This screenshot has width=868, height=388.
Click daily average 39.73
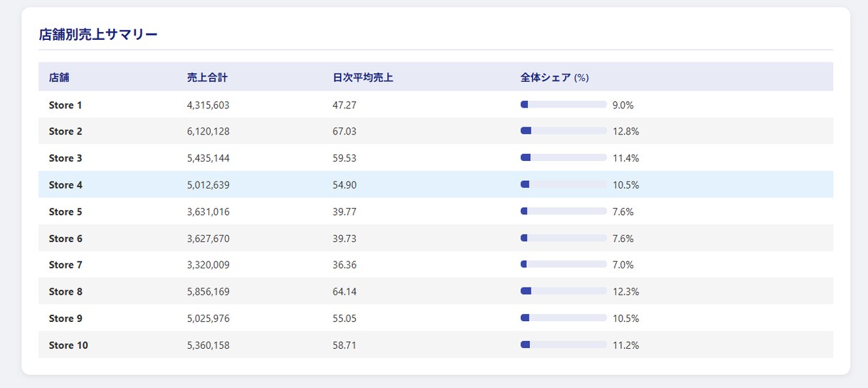click(344, 238)
